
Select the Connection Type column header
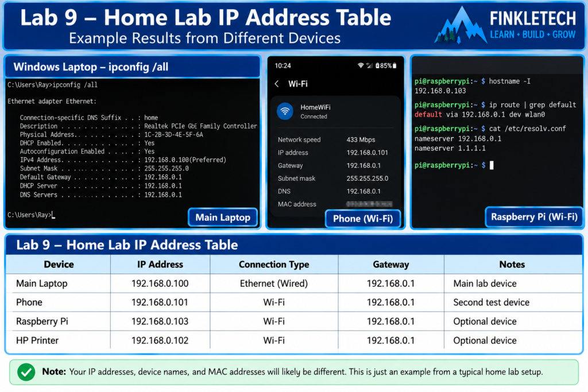[274, 265]
